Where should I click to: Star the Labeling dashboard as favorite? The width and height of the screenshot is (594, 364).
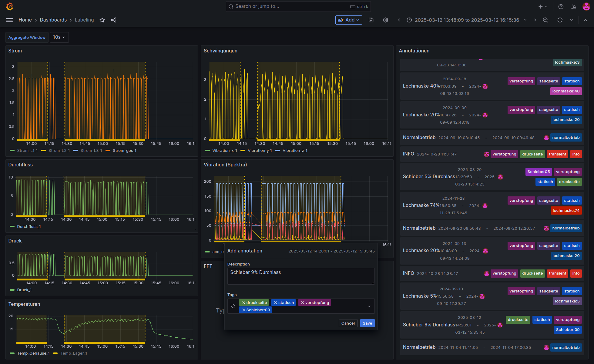102,20
